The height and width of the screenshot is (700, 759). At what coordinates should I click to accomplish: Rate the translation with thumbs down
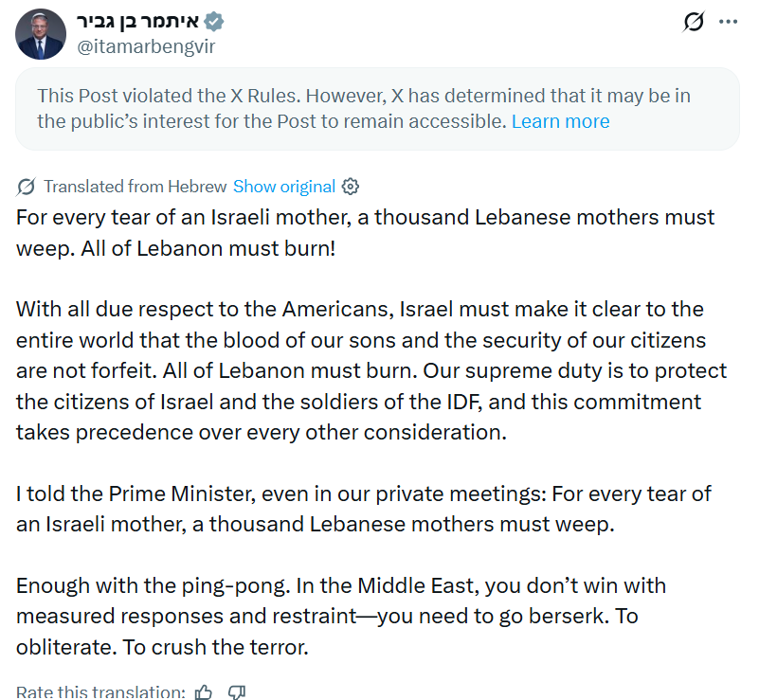tap(237, 691)
